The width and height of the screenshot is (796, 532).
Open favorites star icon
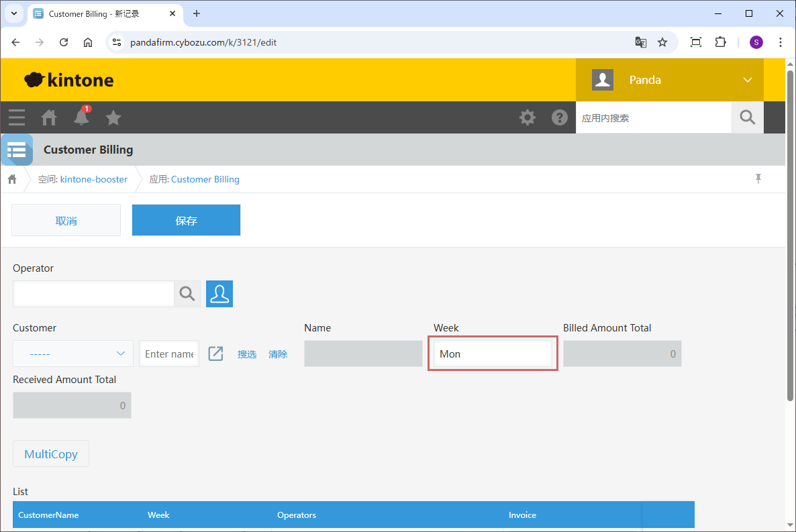coord(113,118)
